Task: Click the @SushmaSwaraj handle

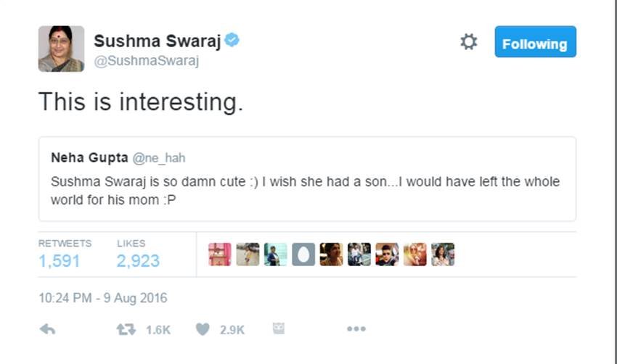Action: tap(146, 61)
